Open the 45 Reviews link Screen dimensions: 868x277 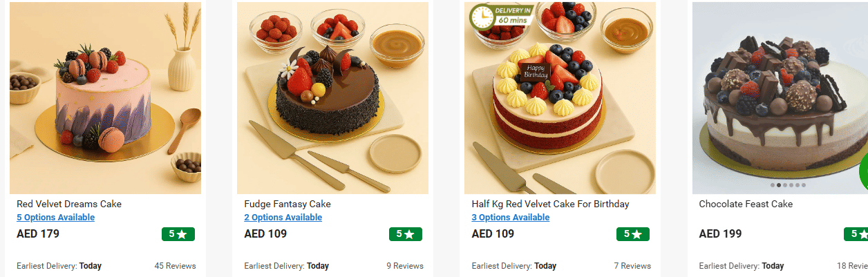pos(176,266)
